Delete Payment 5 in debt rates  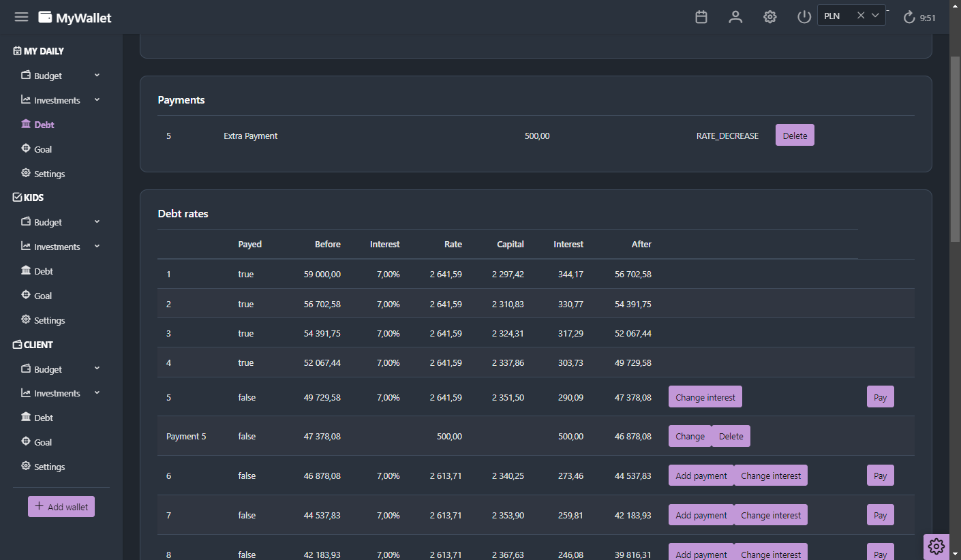point(731,436)
